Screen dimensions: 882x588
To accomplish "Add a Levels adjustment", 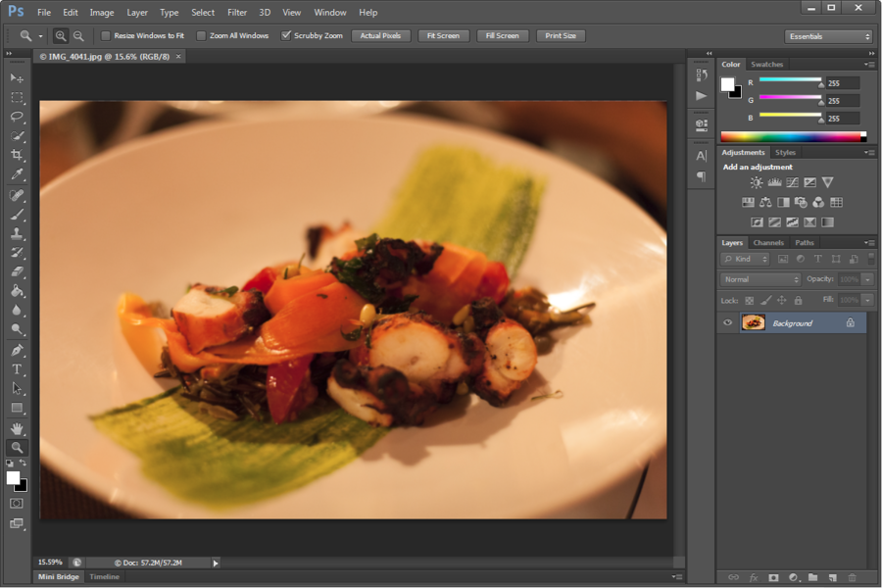I will point(774,182).
